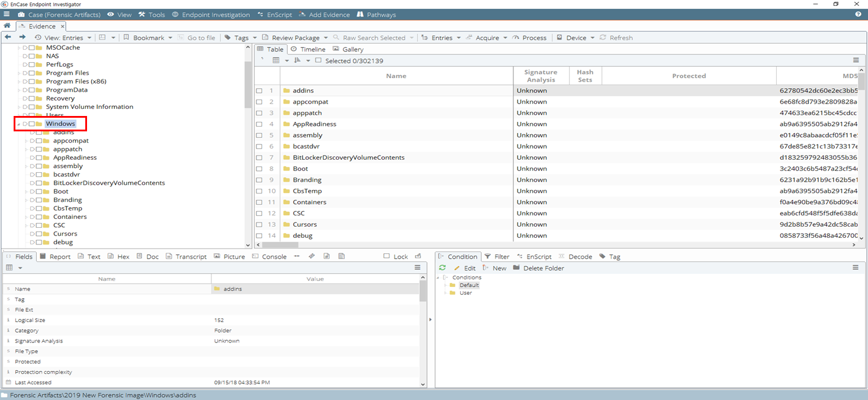Open the Condition pane options menu icon
Screen dimensions: 868x400
click(x=856, y=268)
